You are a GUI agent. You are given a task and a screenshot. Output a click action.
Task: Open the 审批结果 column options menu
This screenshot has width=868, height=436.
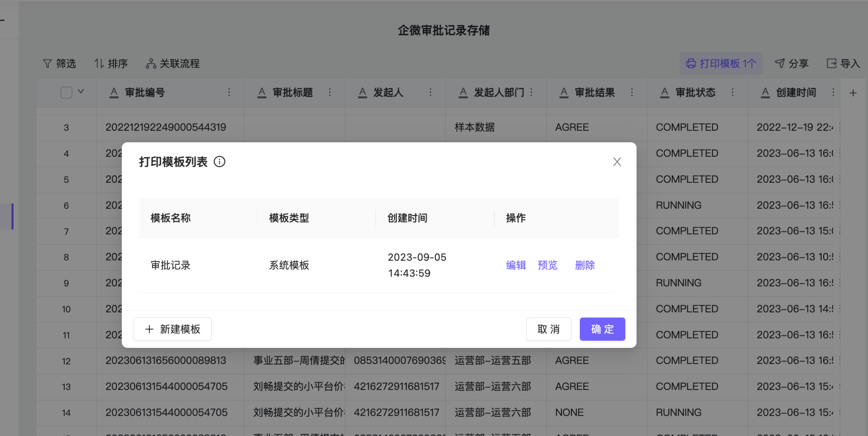pos(632,92)
